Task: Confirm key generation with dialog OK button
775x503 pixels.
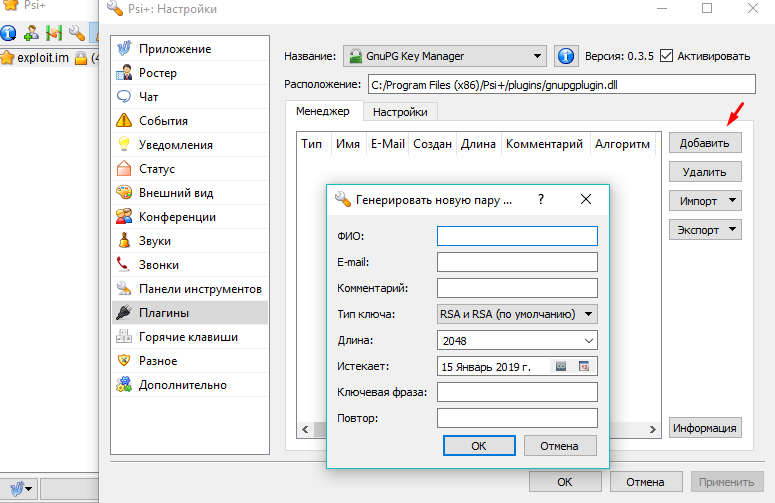Action: [479, 446]
